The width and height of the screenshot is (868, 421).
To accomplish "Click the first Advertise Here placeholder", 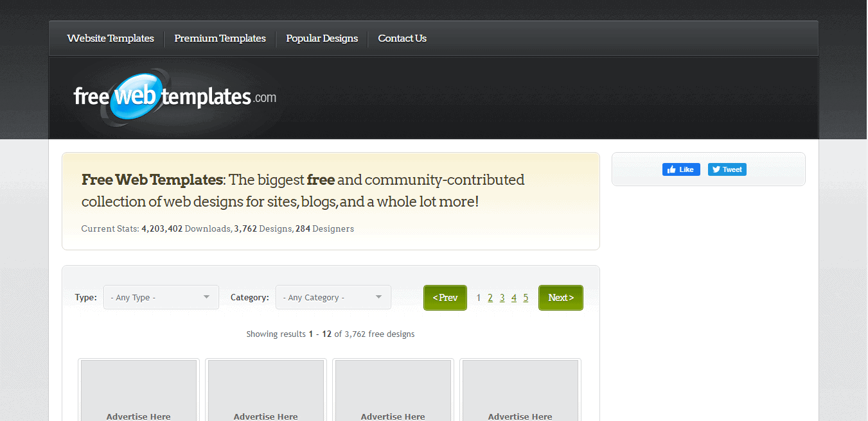I will (138, 390).
